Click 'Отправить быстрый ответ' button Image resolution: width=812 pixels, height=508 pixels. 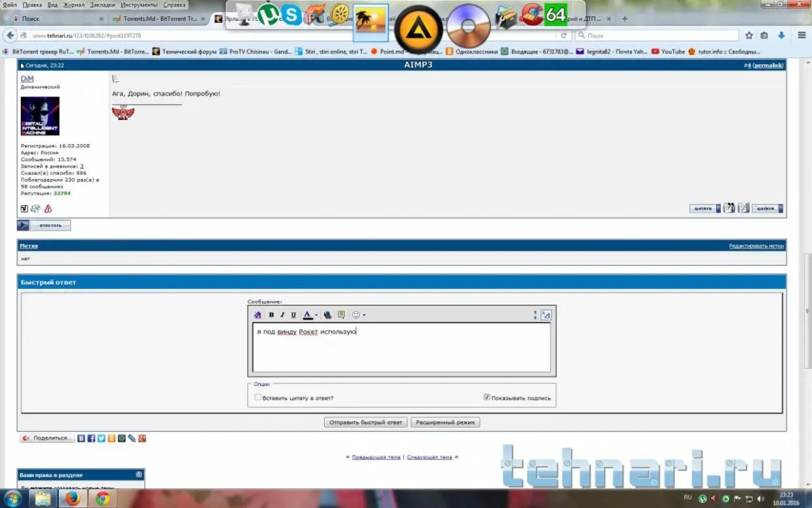tap(365, 422)
